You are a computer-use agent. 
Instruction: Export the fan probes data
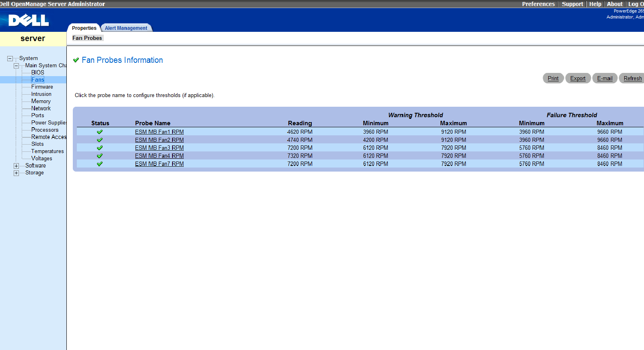[x=578, y=78]
